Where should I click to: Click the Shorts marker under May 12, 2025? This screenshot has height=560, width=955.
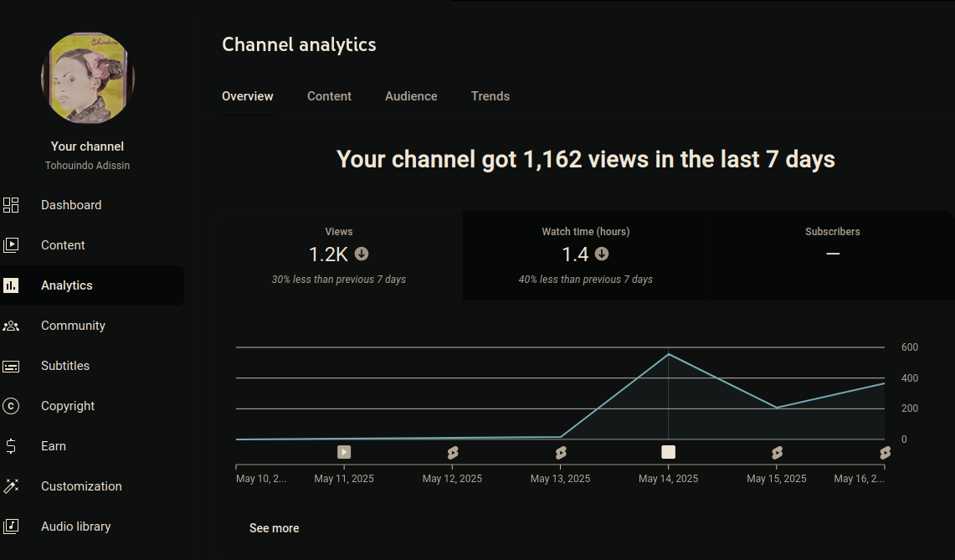coord(453,453)
